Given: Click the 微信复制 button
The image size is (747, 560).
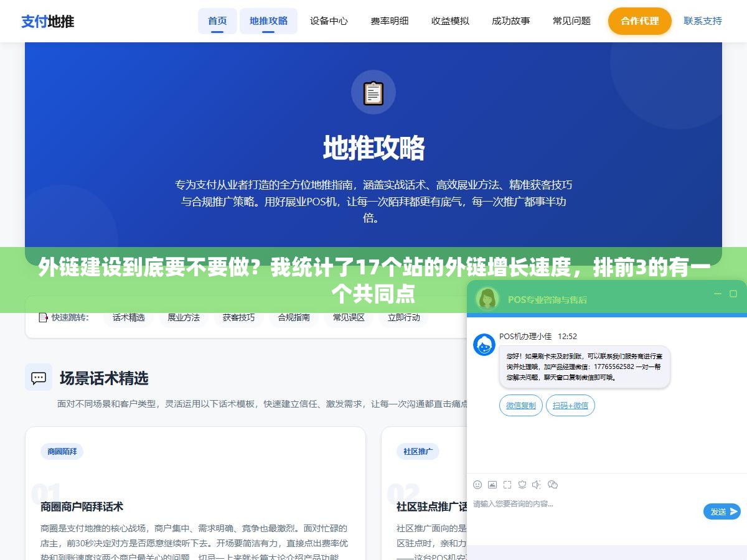Looking at the screenshot, I should 521,406.
